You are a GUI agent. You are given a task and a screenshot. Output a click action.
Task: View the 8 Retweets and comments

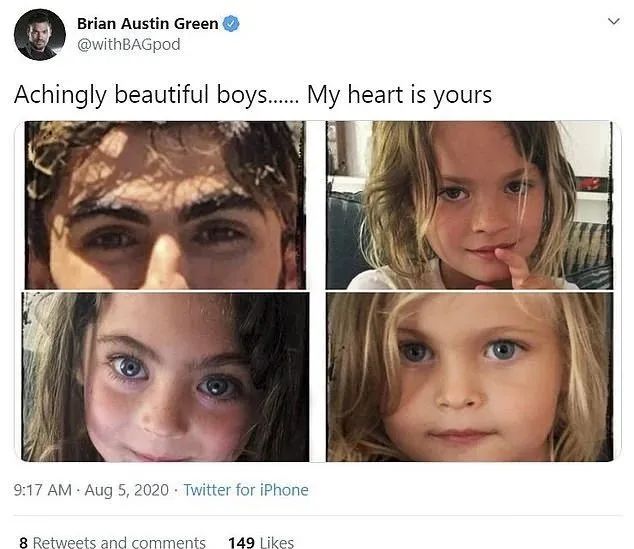112,543
